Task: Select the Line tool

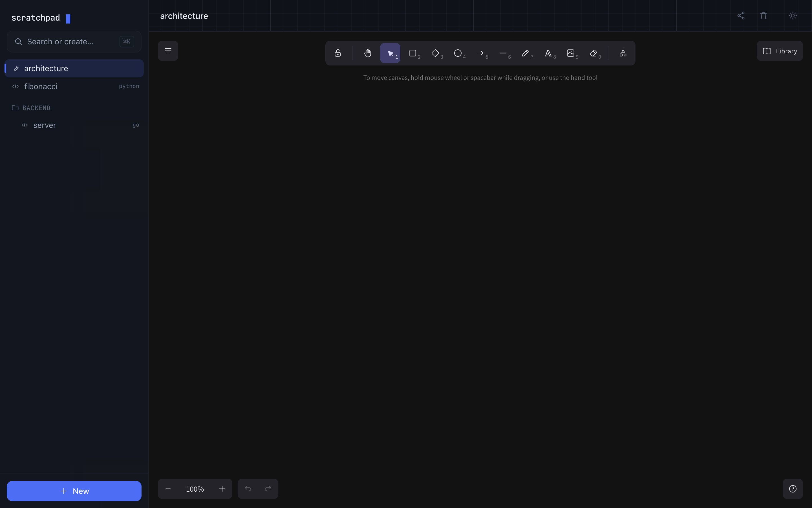Action: [503, 53]
